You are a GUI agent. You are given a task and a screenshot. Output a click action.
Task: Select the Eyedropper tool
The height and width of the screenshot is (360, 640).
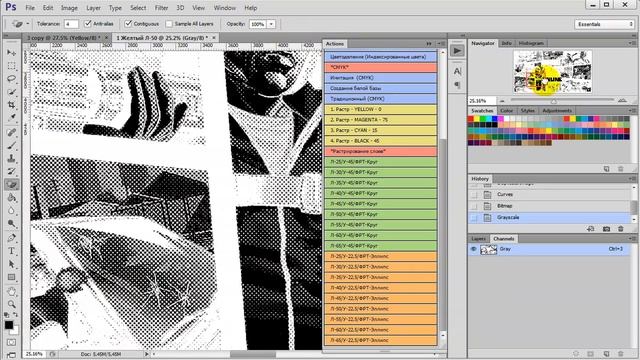(x=11, y=118)
